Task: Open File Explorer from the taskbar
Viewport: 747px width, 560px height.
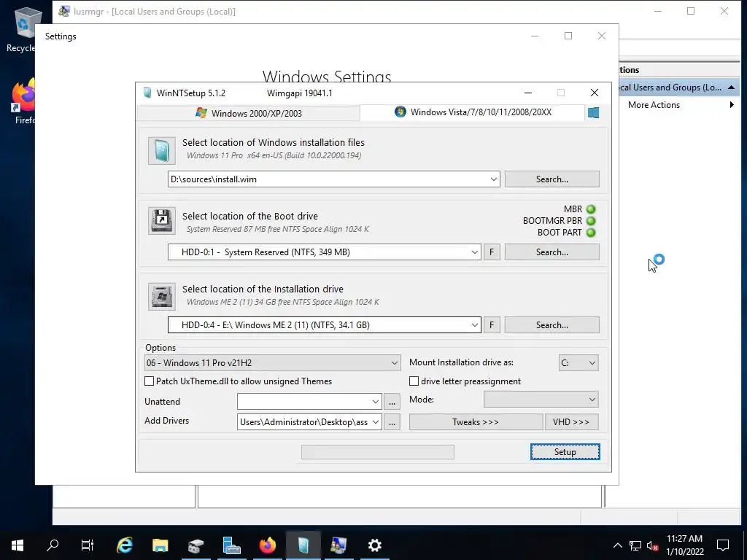Action: [x=160, y=545]
